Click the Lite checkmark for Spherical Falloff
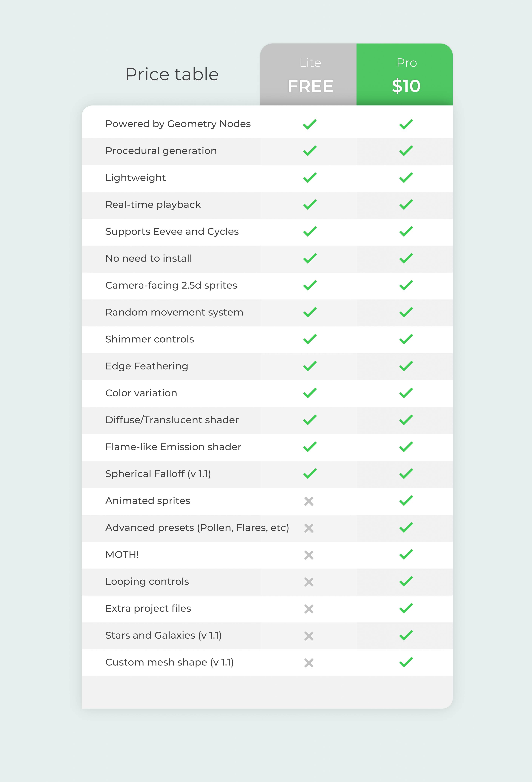Screen dimensions: 532x782 (310, 474)
